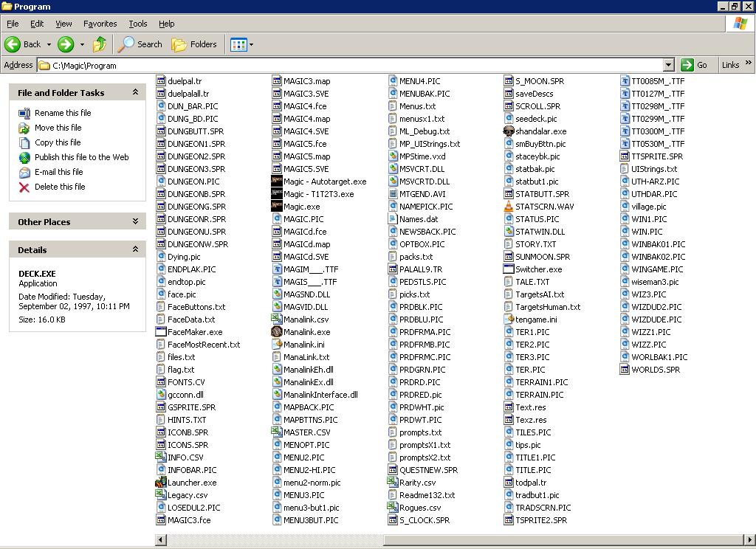756x549 pixels.
Task: Select the STATSCRN.WAV cone icon
Action: click(x=508, y=207)
